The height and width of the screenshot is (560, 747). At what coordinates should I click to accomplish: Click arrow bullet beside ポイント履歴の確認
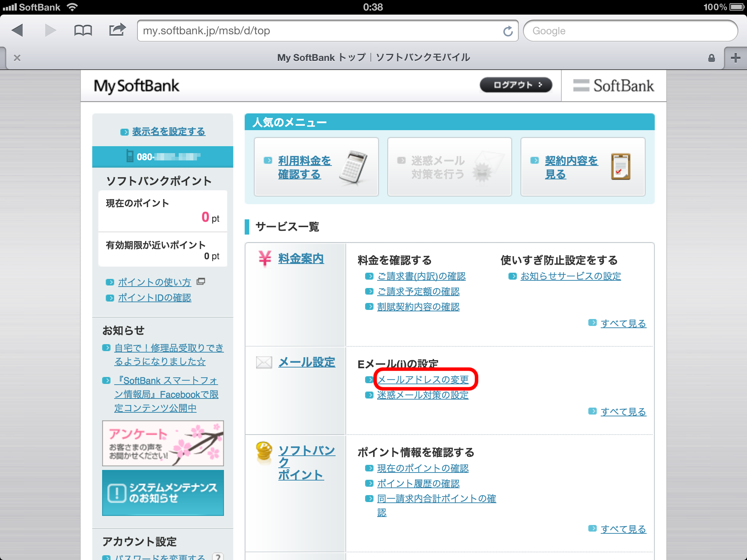pos(369,483)
